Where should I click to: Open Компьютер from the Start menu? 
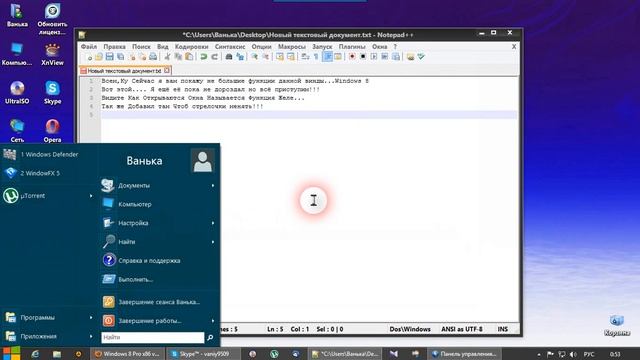(x=158, y=204)
